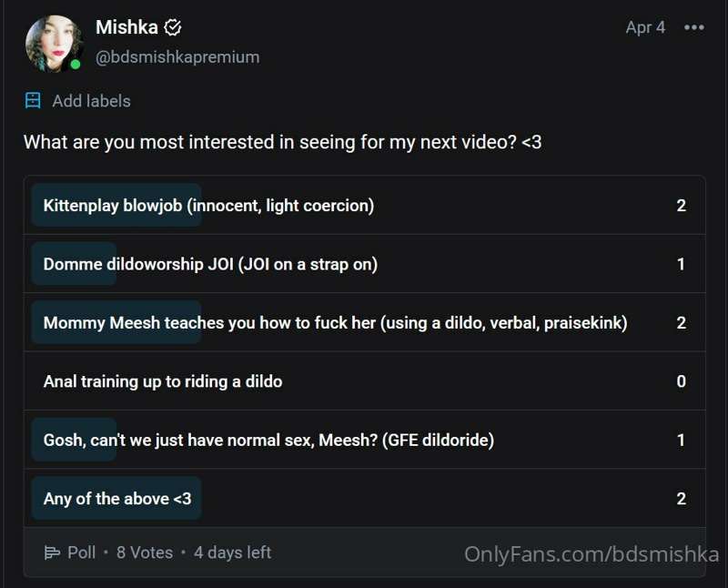Click the '4 days left' poll timer
Viewport: 728px width, 588px height.
click(233, 553)
